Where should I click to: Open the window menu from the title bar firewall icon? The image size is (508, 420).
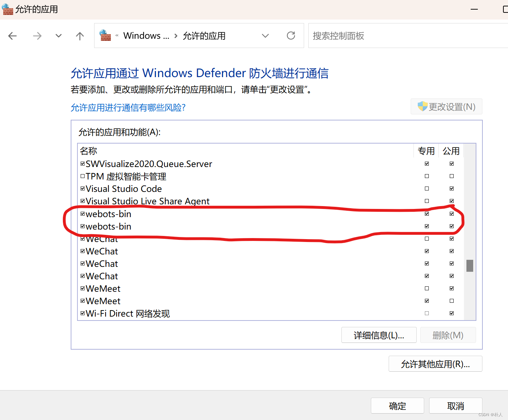pos(7,9)
